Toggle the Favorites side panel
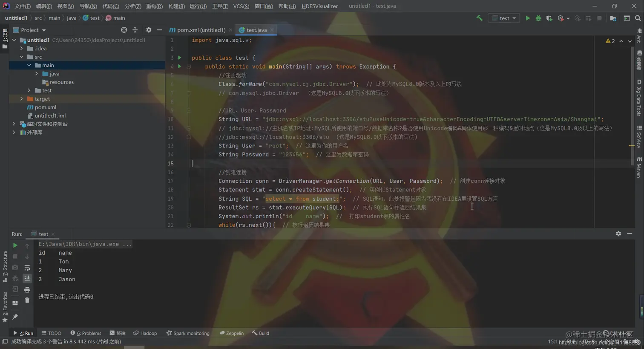This screenshot has height=349, width=644. pos(5,307)
